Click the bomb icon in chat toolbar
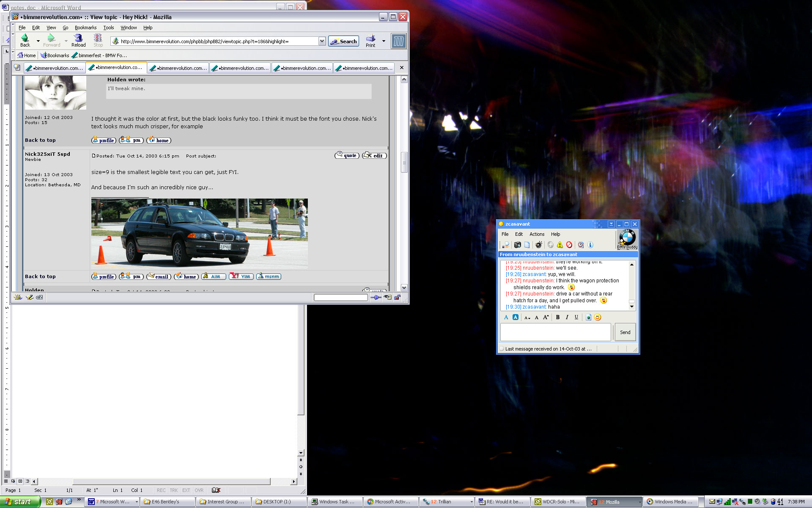Screen dimensions: 812x508 538,245
